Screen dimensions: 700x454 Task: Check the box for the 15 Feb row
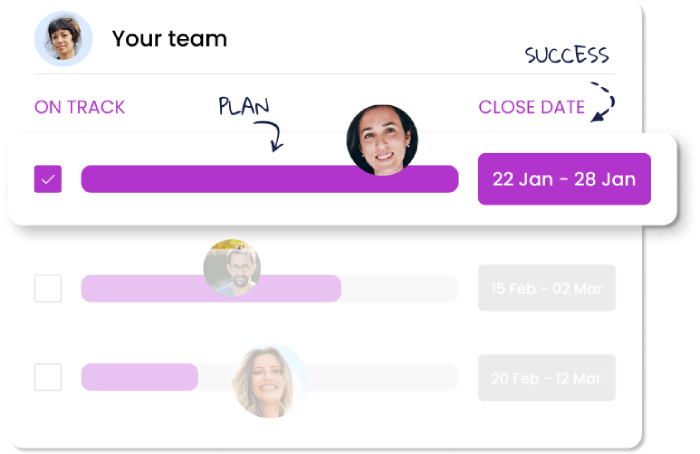[x=48, y=288]
